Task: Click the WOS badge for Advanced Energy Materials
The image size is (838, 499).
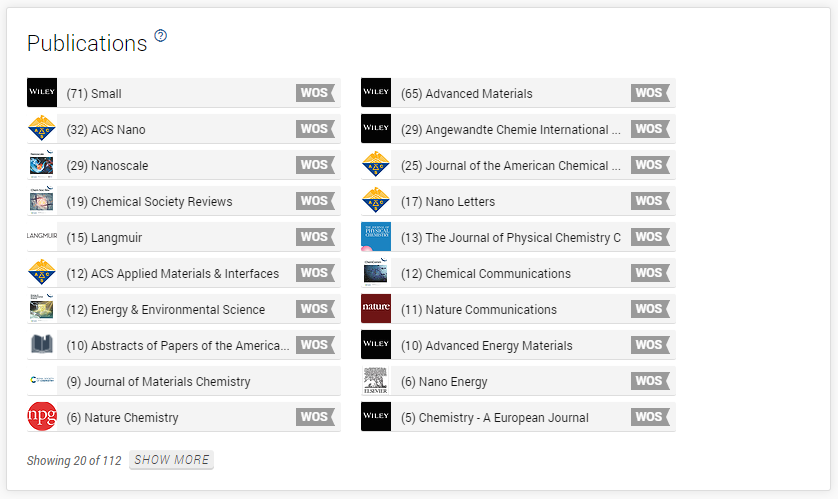Action: point(650,345)
